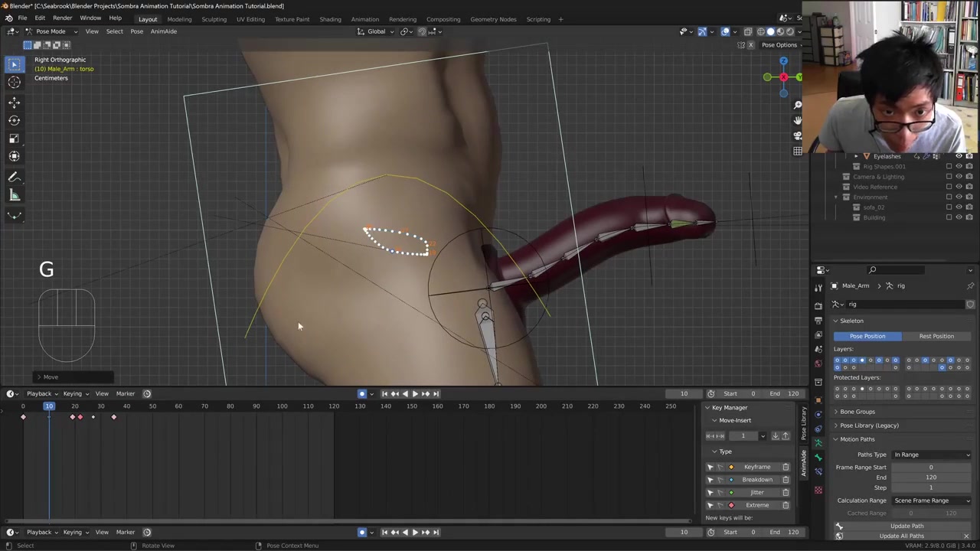Image resolution: width=980 pixels, height=551 pixels.
Task: Click the Pose Options button in the viewport header
Action: point(779,44)
